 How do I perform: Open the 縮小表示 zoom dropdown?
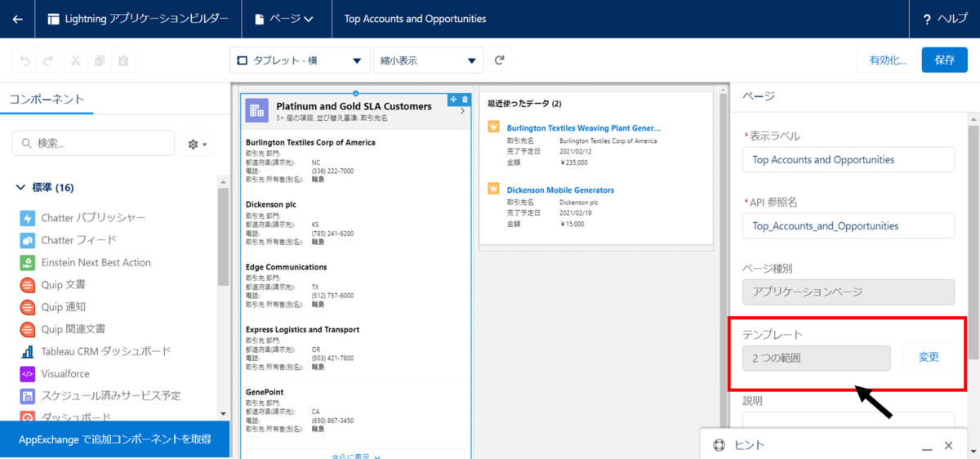click(428, 60)
